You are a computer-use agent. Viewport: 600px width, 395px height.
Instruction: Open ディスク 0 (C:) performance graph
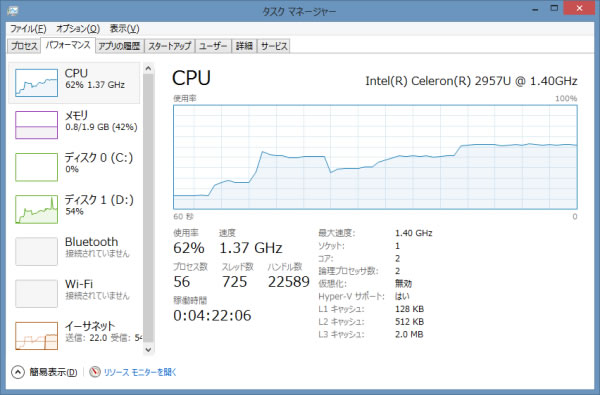coord(36,167)
